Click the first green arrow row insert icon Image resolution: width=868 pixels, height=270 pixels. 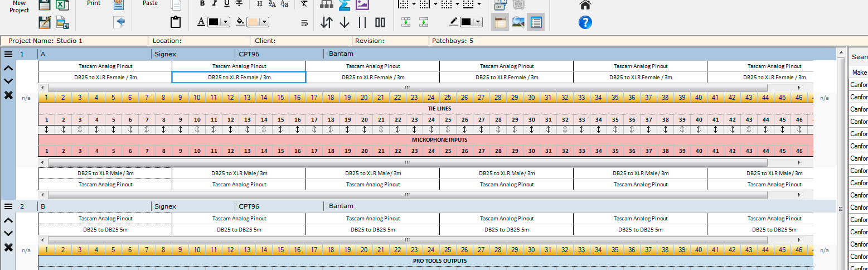tap(406, 22)
